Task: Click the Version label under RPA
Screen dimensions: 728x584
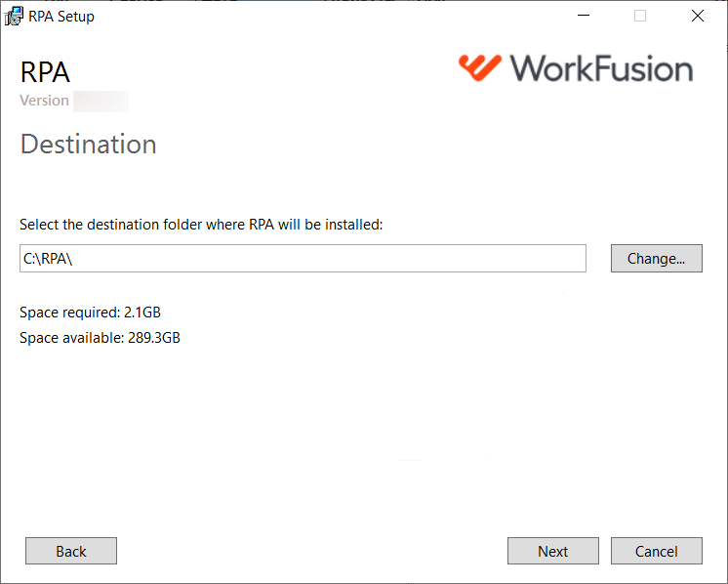Action: pyautogui.click(x=44, y=101)
